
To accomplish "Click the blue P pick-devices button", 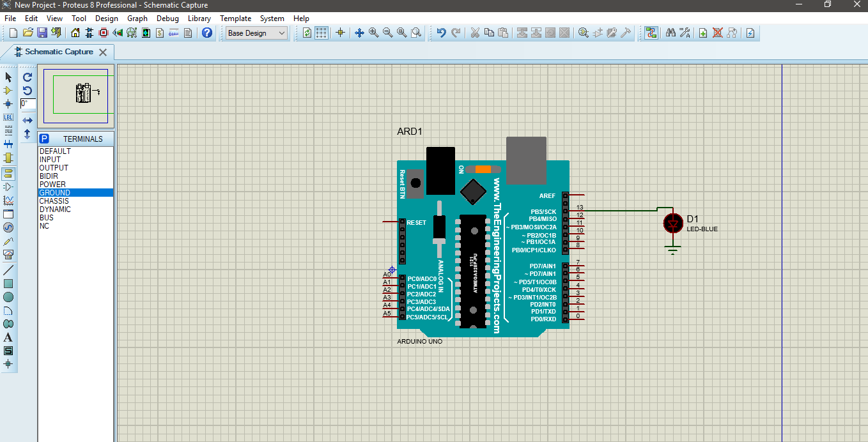I will [x=44, y=139].
